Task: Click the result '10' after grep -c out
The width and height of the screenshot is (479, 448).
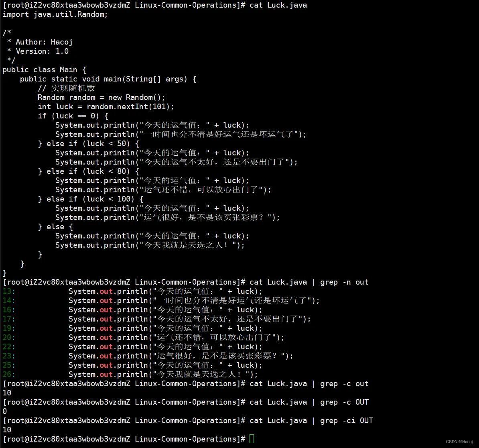Action: coord(7,393)
